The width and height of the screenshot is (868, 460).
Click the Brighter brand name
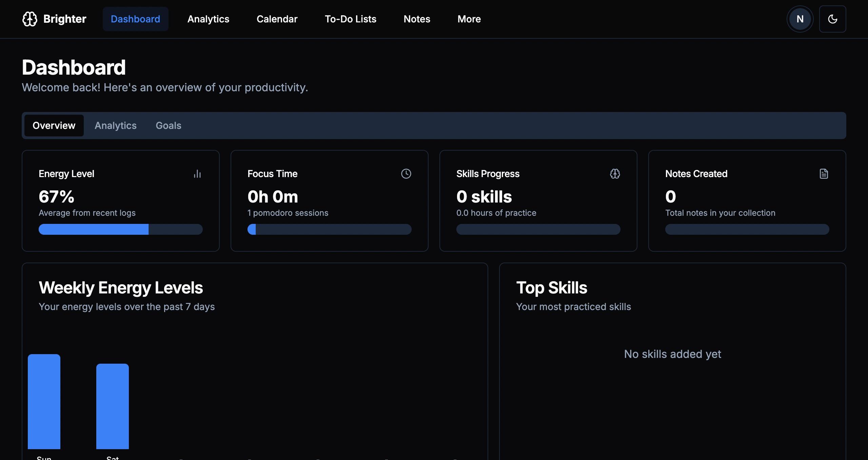[x=65, y=19]
